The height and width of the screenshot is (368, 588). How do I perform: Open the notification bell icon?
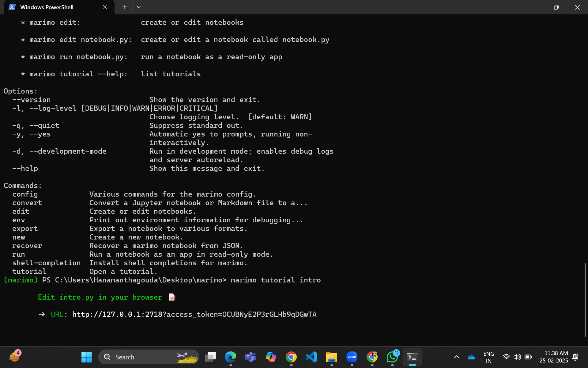[575, 357]
